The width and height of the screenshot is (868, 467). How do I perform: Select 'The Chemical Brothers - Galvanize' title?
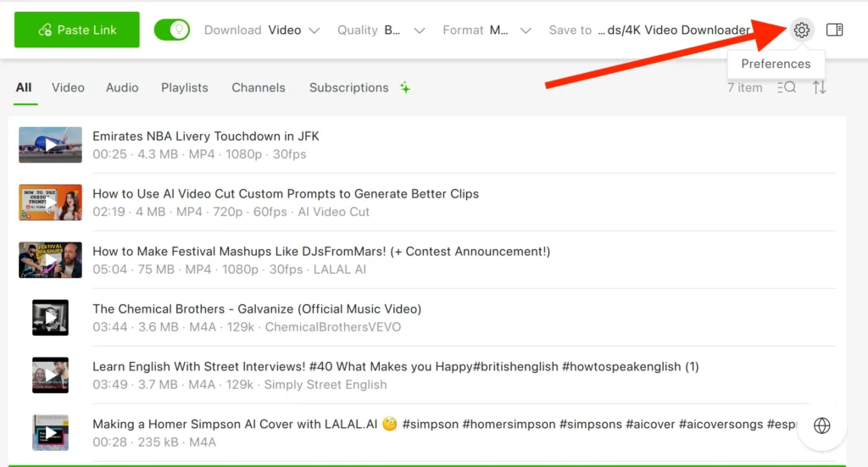(x=257, y=309)
